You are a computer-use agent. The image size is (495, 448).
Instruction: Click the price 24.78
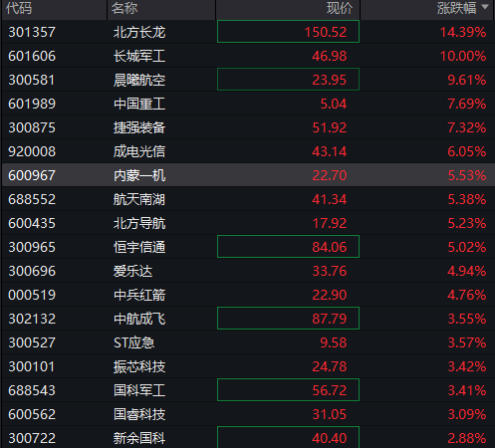pos(329,366)
